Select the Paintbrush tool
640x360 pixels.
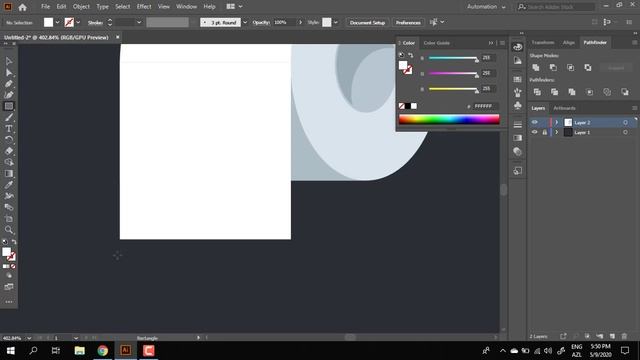click(9, 118)
